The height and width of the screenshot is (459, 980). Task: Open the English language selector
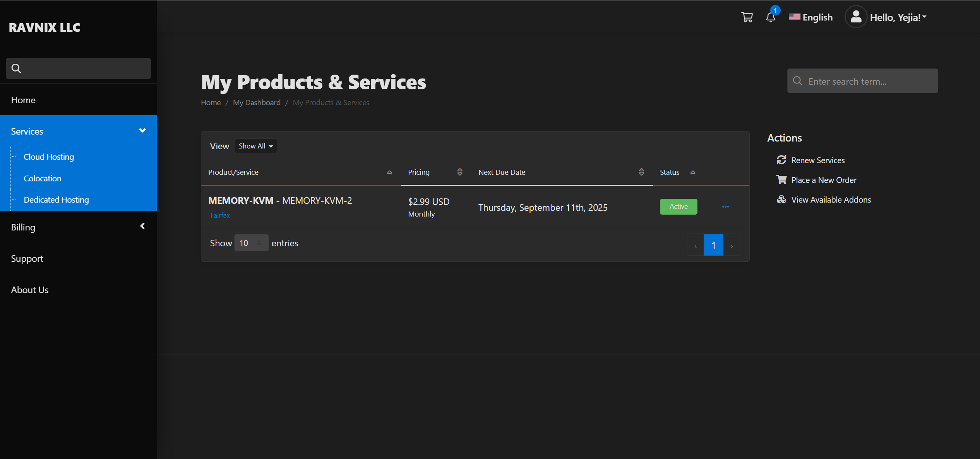811,17
